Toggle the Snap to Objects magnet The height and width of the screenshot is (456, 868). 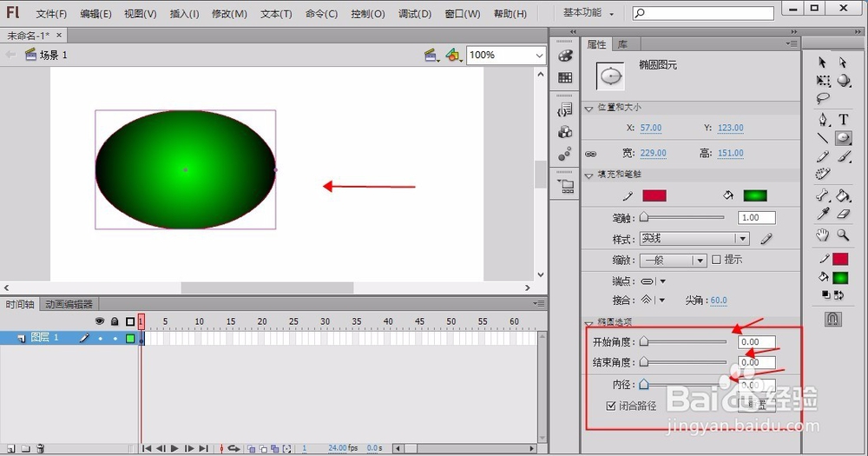(833, 319)
